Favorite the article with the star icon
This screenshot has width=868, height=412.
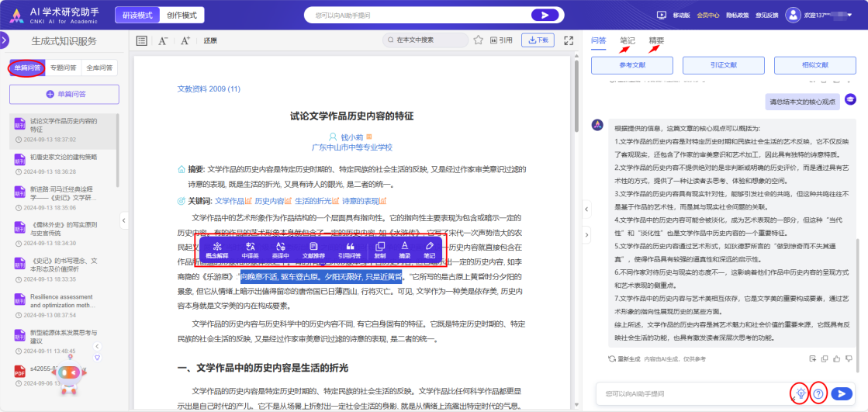click(x=479, y=40)
